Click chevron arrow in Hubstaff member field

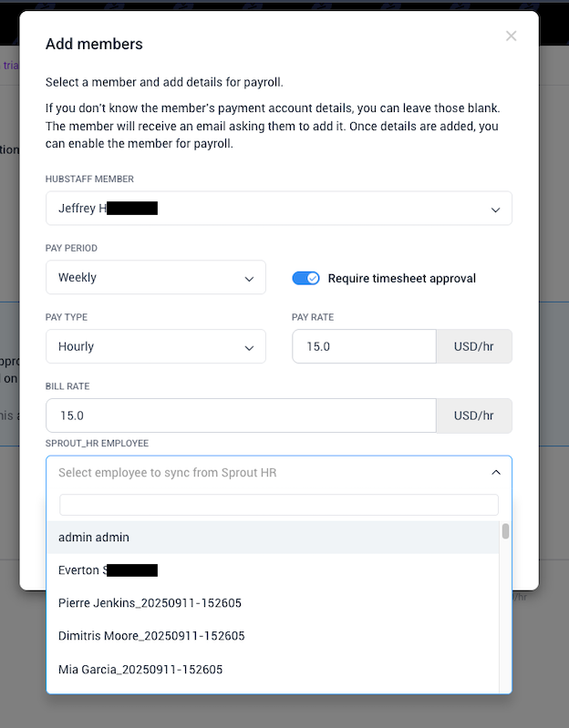point(495,210)
